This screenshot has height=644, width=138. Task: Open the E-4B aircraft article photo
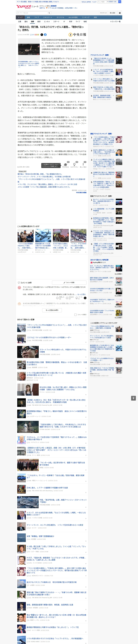pos(29,49)
